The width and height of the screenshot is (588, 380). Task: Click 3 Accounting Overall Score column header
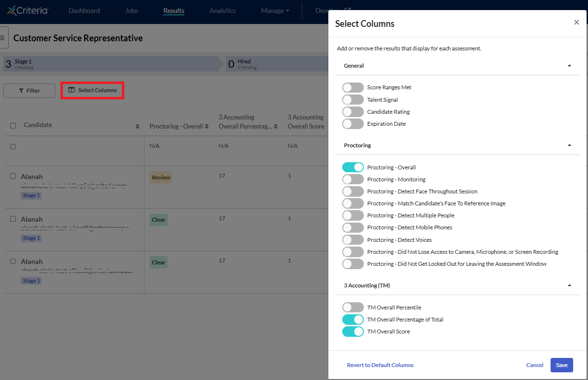[x=306, y=122]
